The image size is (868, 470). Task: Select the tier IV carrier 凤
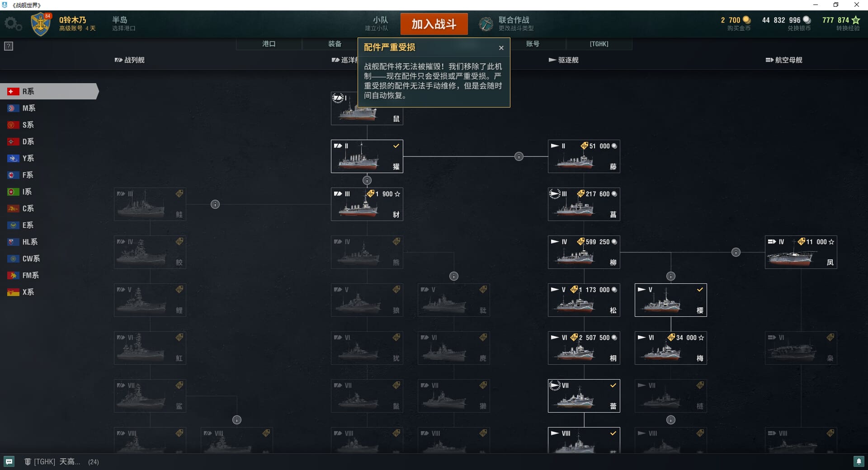(x=801, y=252)
